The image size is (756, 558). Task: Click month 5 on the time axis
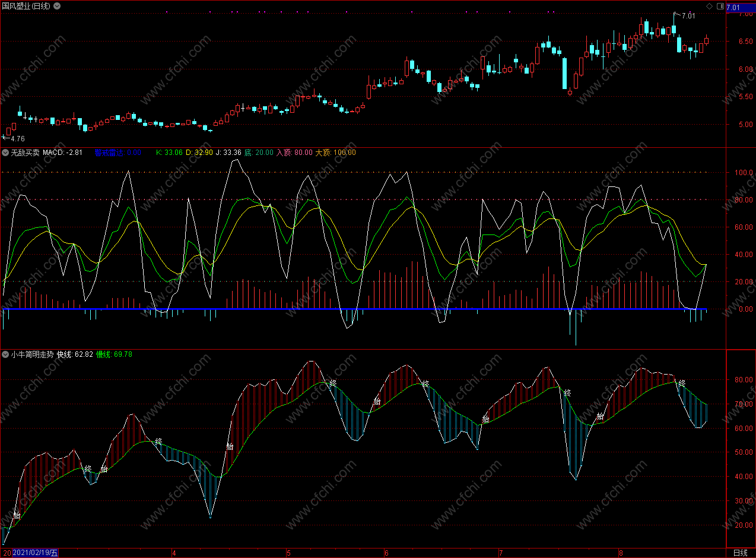(x=288, y=553)
